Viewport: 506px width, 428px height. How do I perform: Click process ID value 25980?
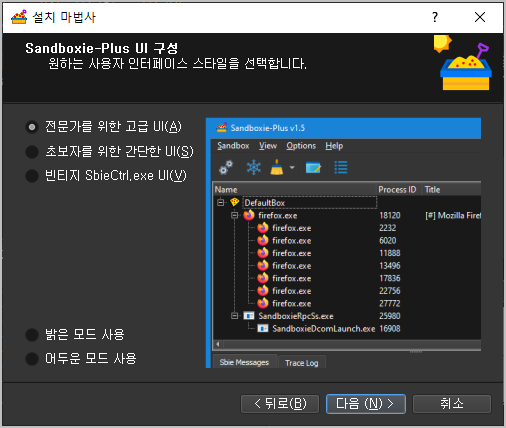tap(390, 316)
